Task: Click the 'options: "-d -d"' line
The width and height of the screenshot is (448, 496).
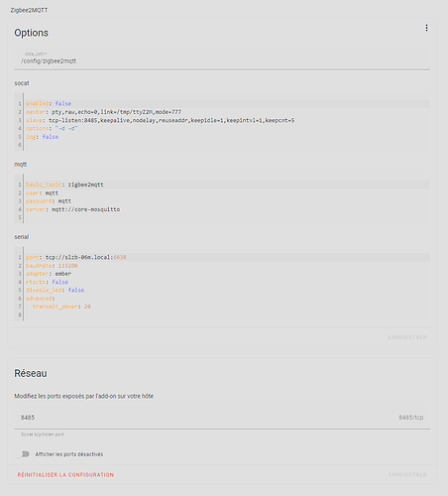Action: tap(52, 128)
